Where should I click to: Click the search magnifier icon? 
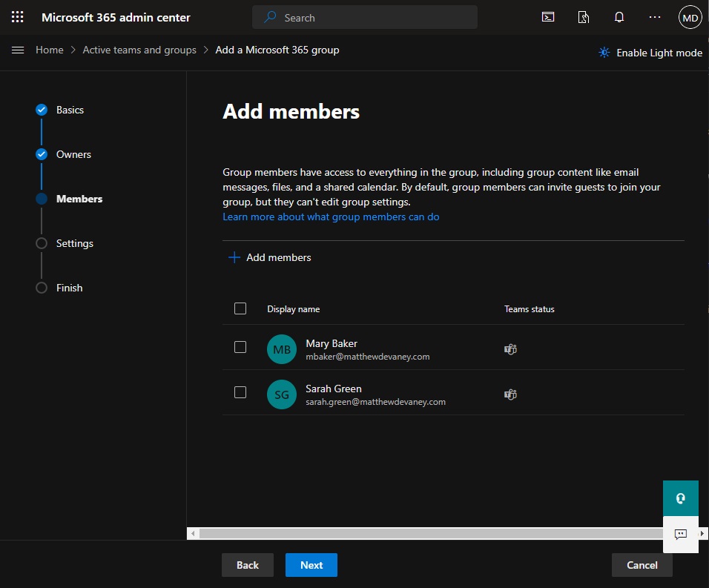tap(271, 17)
